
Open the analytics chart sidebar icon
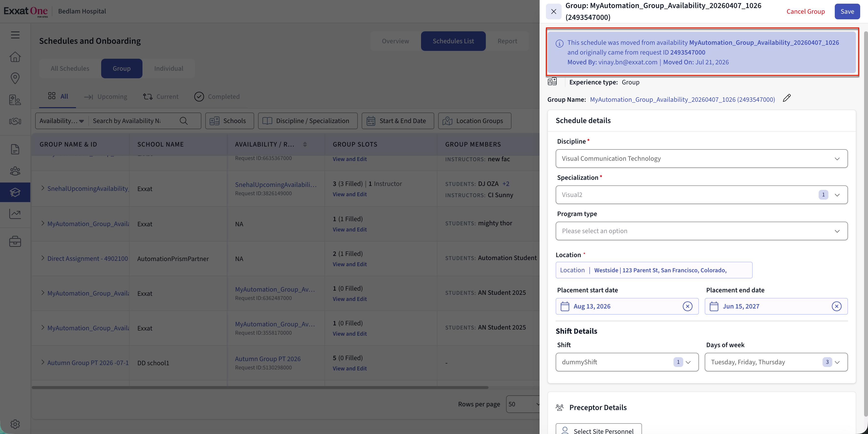(15, 214)
